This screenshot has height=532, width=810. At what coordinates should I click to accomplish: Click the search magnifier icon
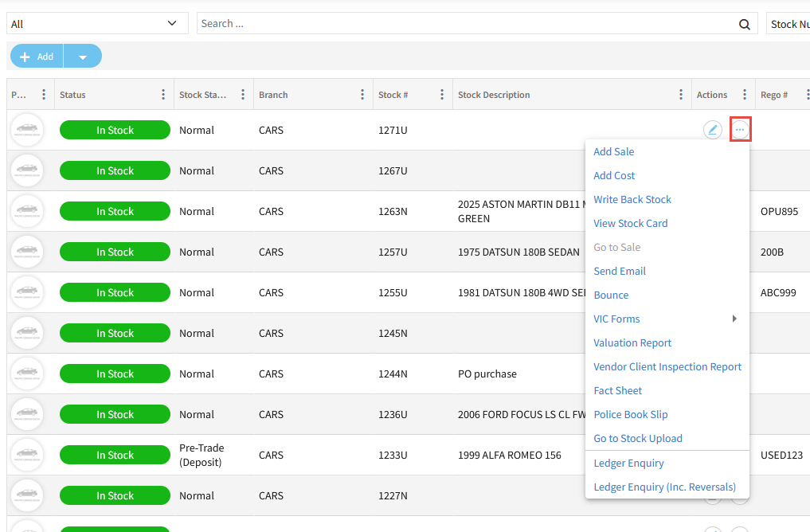tap(745, 24)
